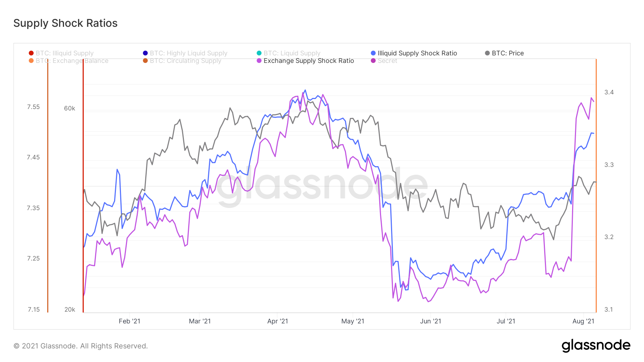Click the teal BTC: Liquid Supply dot

(x=259, y=53)
